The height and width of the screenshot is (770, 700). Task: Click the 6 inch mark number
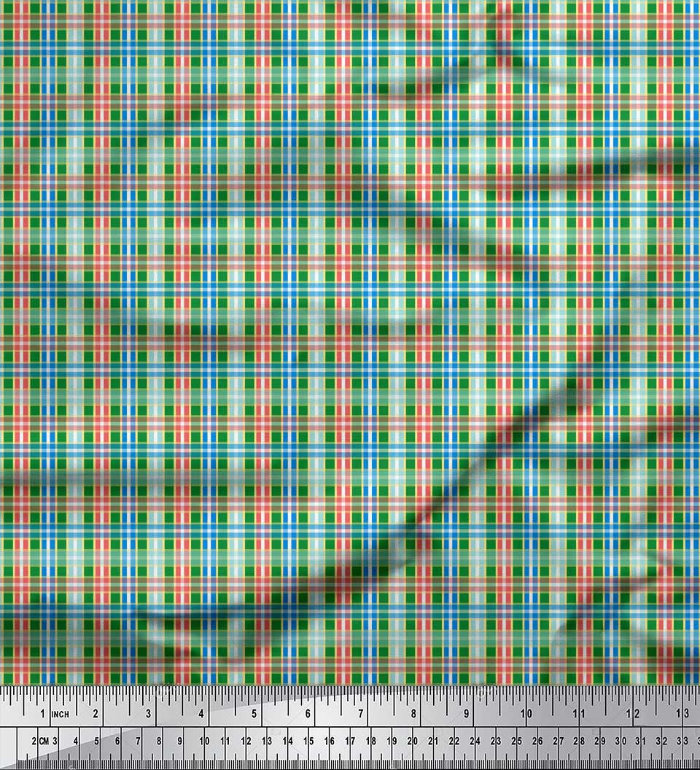(x=308, y=713)
